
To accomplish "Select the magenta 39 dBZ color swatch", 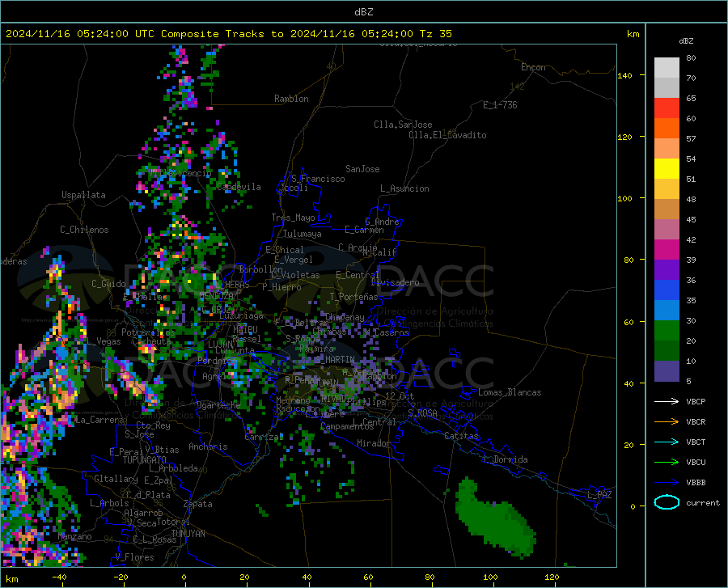I will pyautogui.click(x=667, y=250).
